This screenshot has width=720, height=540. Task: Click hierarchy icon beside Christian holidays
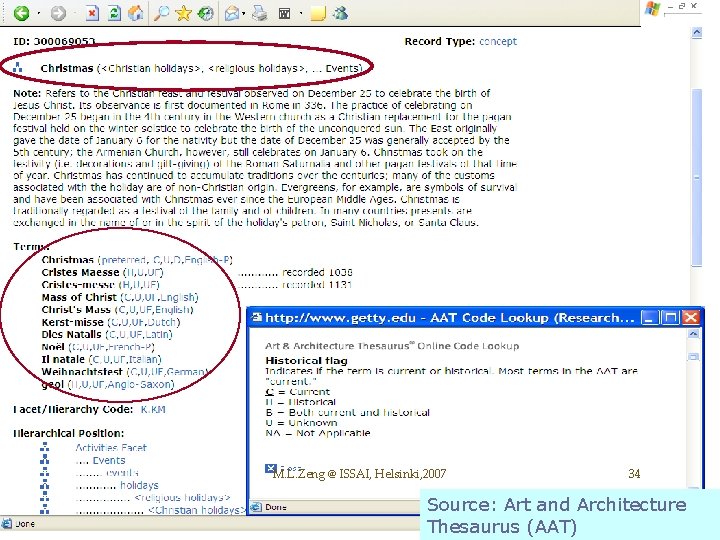click(x=45, y=509)
